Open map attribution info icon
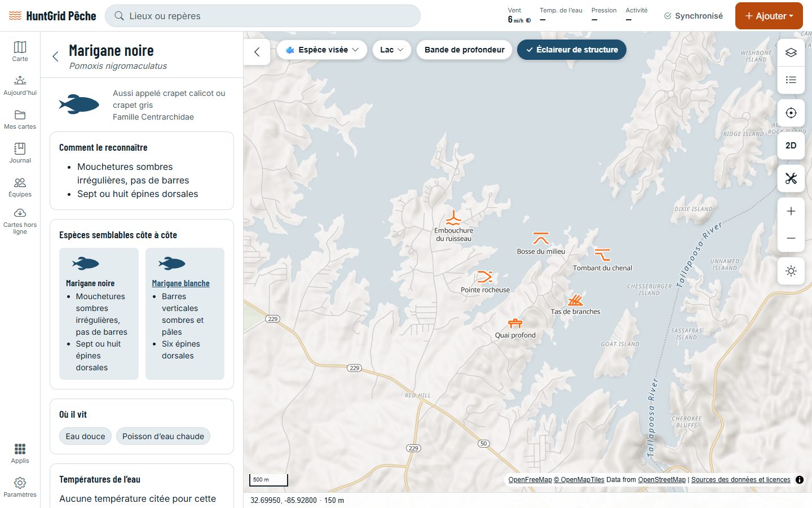The image size is (812, 508). [x=800, y=480]
